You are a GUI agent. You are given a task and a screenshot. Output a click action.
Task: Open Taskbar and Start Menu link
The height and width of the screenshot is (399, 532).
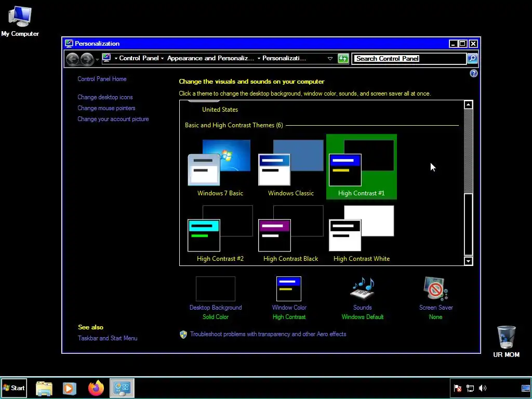[108, 338]
